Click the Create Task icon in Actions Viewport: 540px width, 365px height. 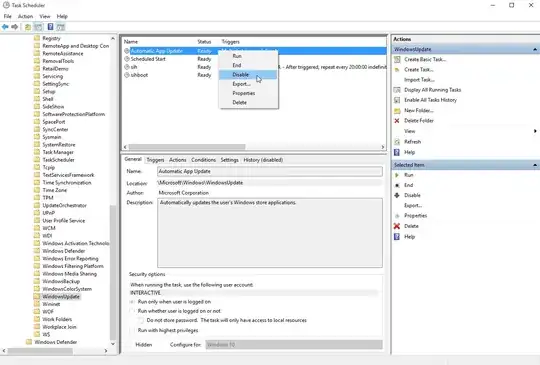pyautogui.click(x=397, y=70)
